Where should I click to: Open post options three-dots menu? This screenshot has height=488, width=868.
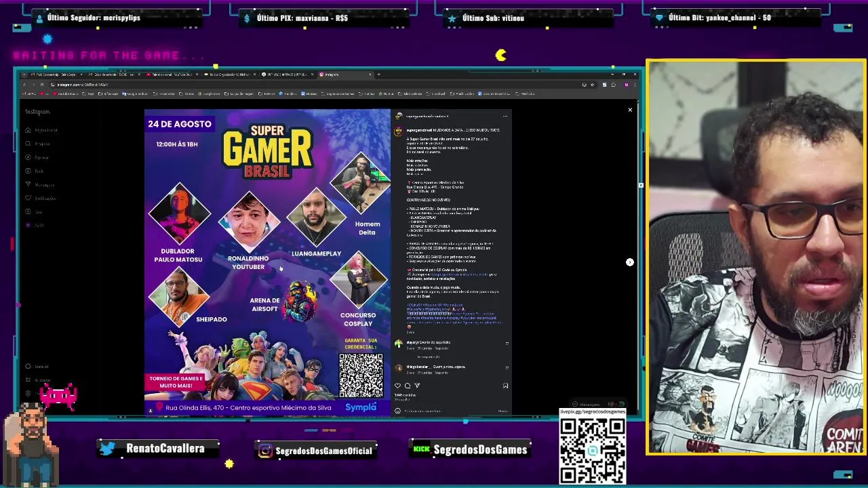click(505, 117)
